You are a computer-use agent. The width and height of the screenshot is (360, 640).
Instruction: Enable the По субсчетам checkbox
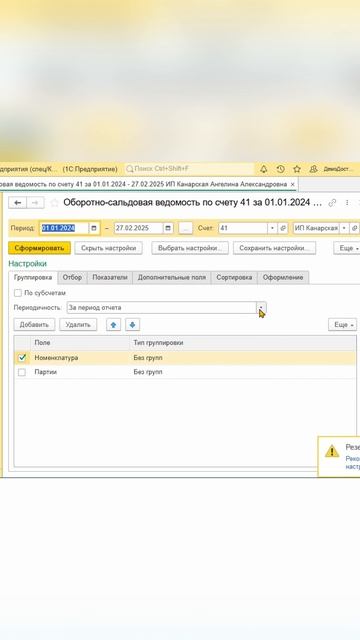pos(18,293)
